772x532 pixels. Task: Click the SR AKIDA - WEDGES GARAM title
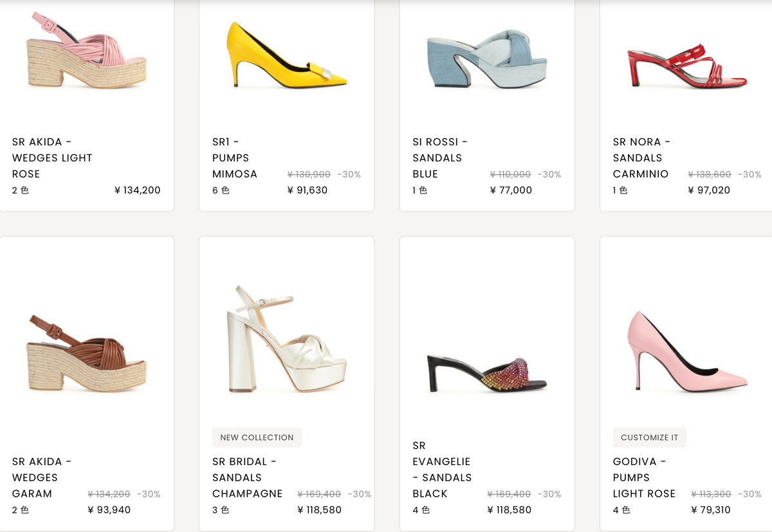42,477
